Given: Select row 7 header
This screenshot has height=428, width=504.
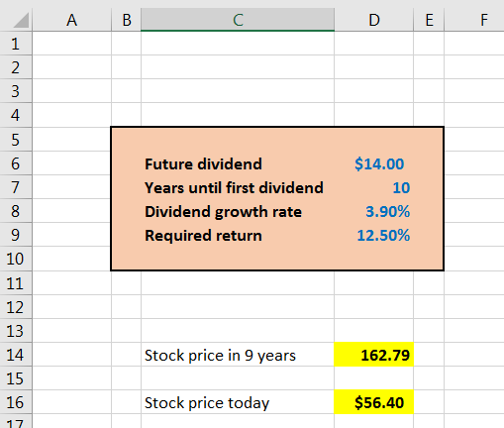Looking at the screenshot, I should (x=16, y=187).
